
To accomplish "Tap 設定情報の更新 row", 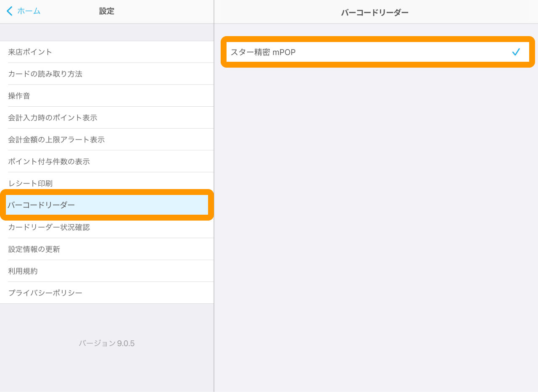I will pos(107,249).
